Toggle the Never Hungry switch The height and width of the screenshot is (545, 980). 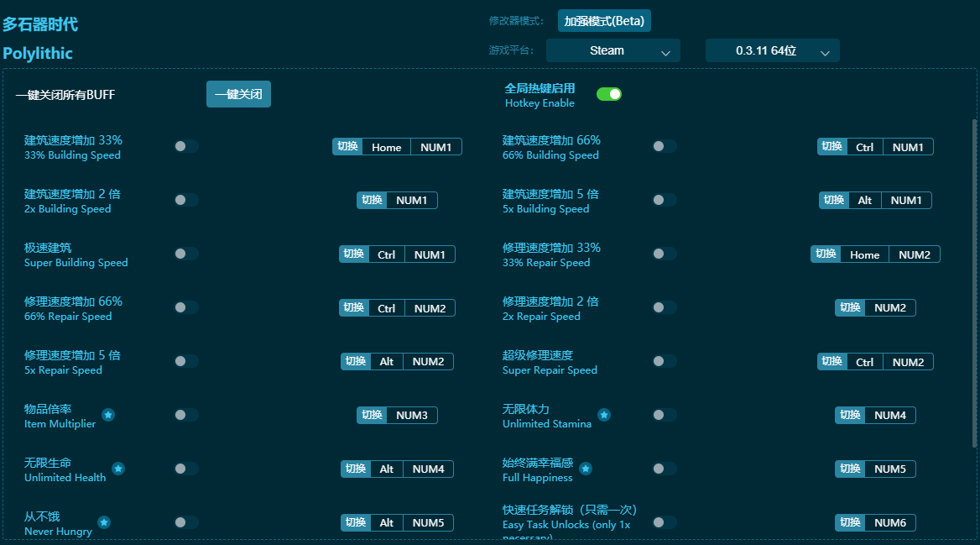[x=185, y=521]
